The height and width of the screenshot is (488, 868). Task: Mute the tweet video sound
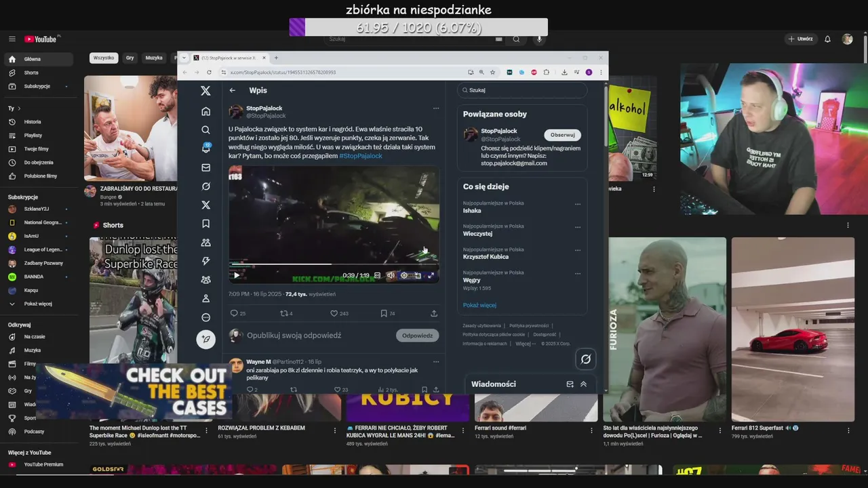391,275
